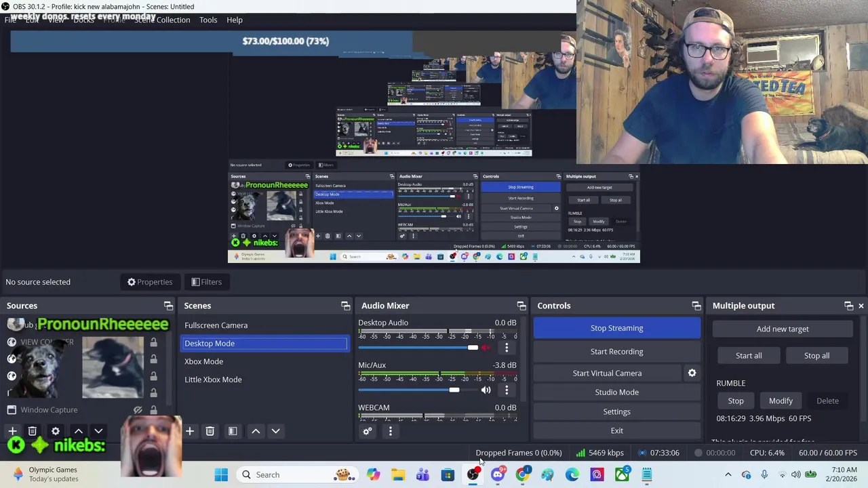Open Desktop Audio three-dot options menu
This screenshot has height=488, width=868.
click(x=507, y=348)
